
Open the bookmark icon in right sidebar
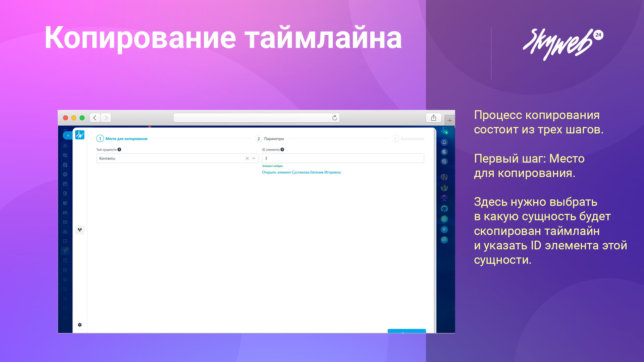tap(444, 230)
